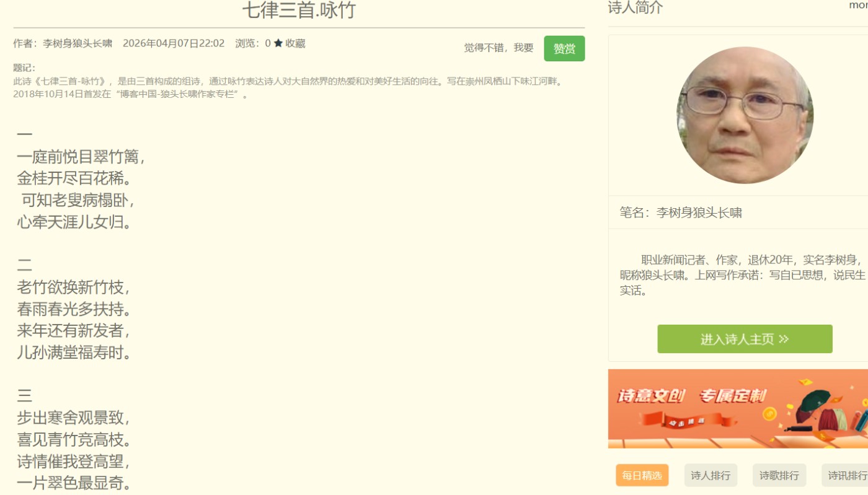Click the publish date 2026年04月07日22:02
Viewport: 868px width, 495px height.
tap(174, 43)
